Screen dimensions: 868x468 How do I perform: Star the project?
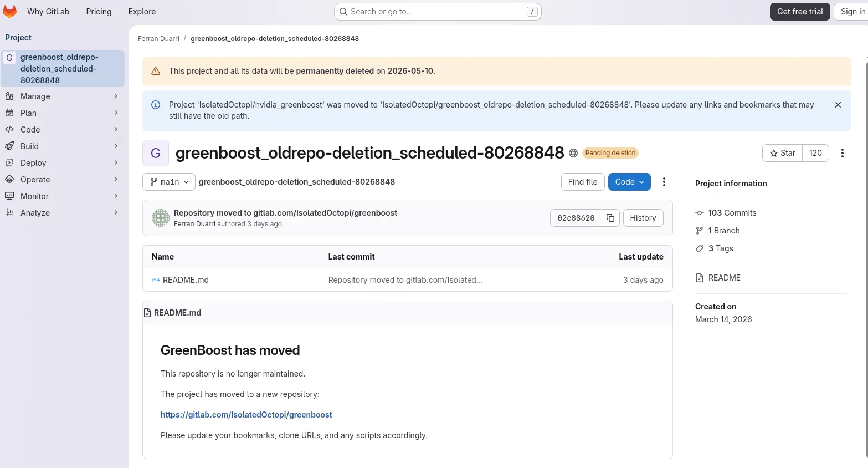point(782,153)
